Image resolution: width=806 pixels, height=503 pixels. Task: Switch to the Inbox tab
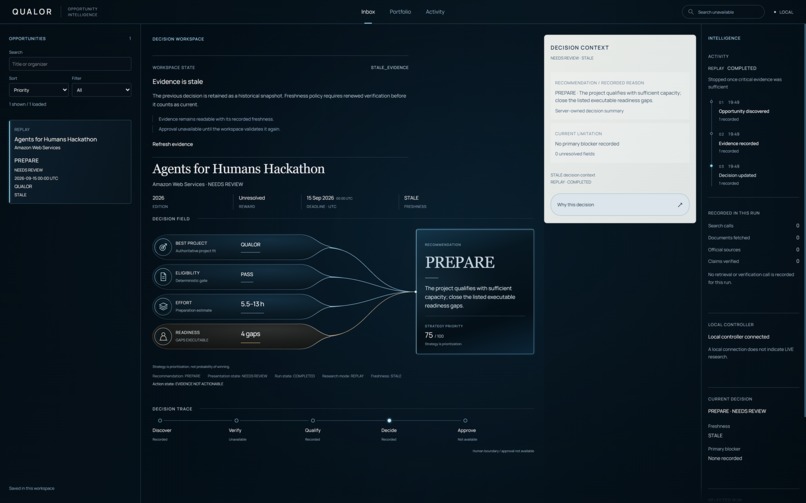368,12
